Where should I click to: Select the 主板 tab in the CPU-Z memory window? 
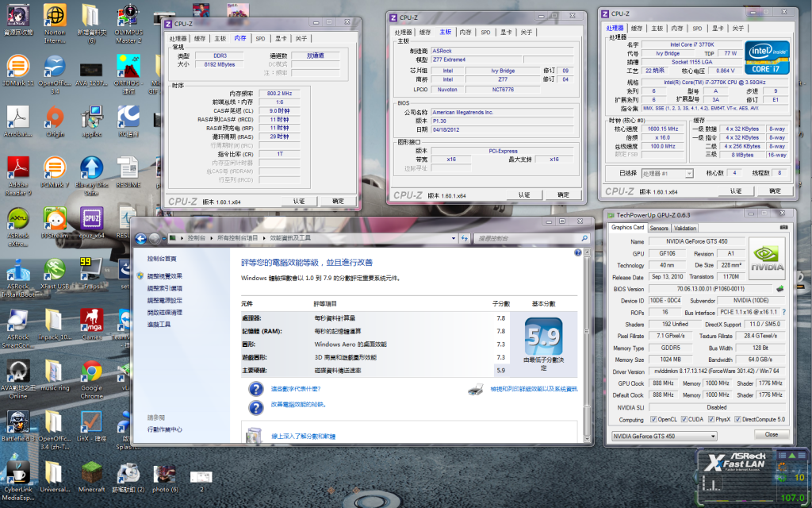(x=220, y=38)
